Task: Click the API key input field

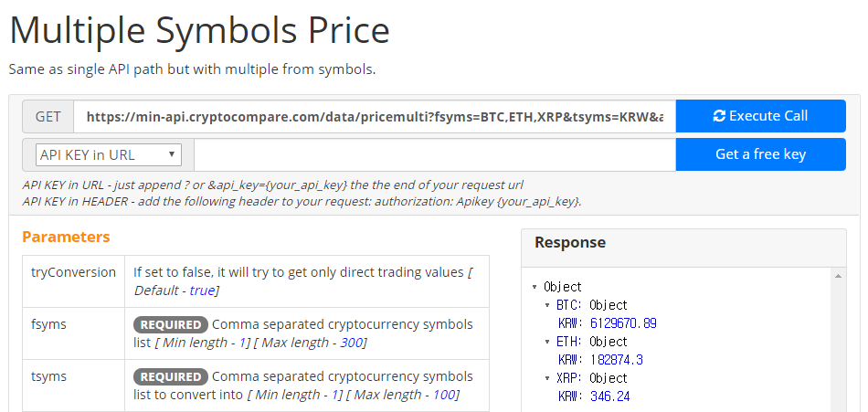Action: click(435, 154)
